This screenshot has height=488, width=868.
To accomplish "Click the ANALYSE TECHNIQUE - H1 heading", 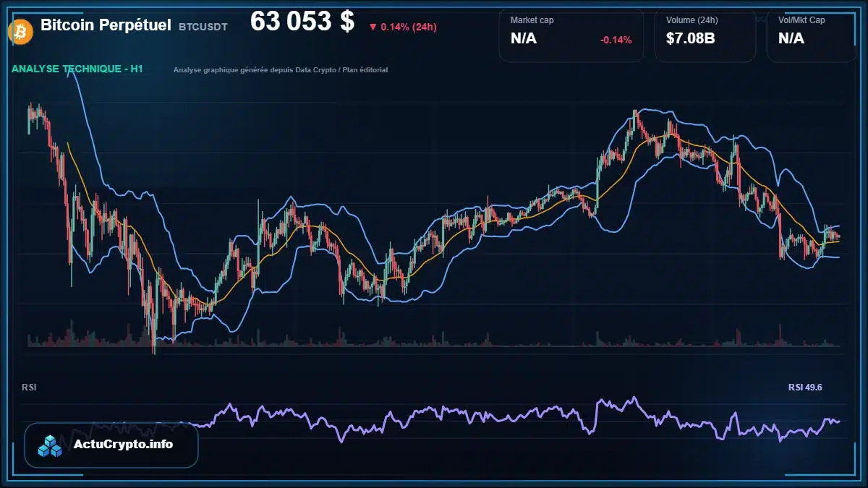I will pos(77,69).
